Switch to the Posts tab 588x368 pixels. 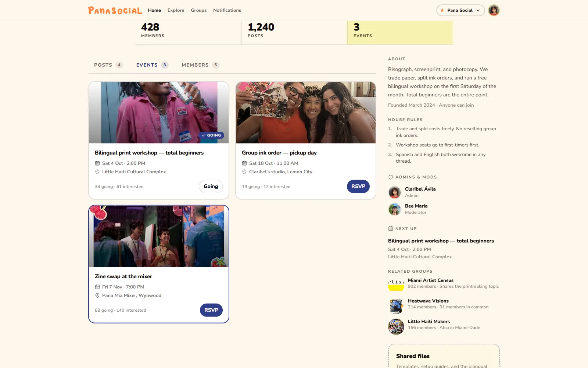108,65
